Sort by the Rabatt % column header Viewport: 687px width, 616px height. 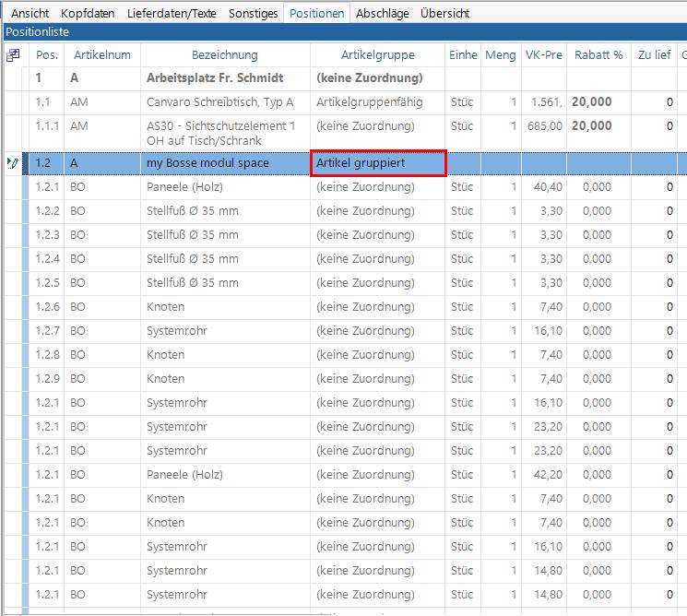coord(598,55)
